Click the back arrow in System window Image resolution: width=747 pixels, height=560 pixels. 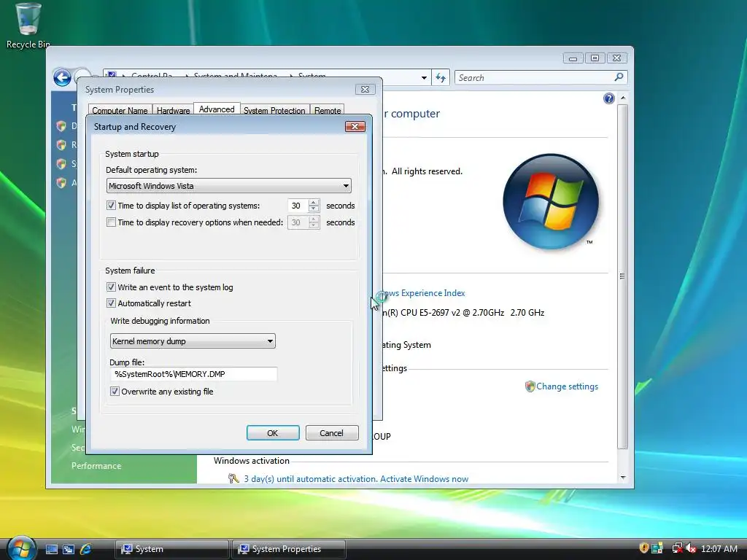point(63,77)
